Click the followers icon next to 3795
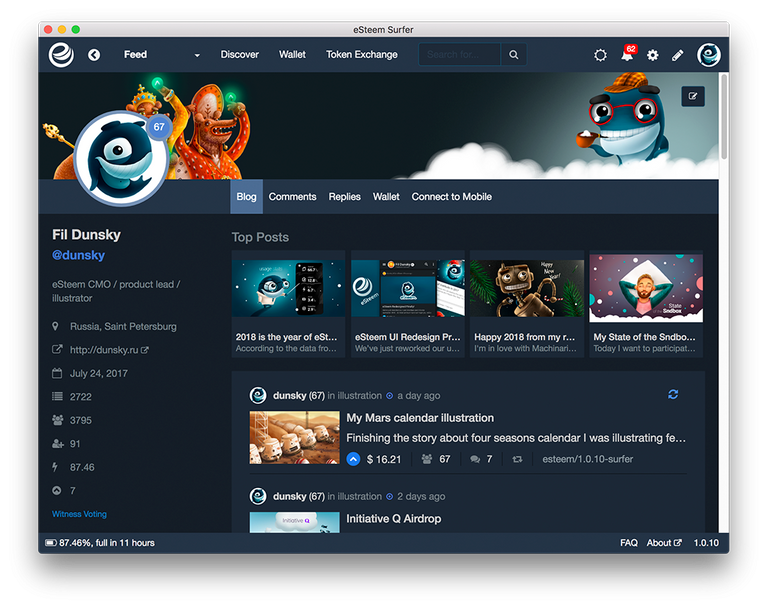This screenshot has height=609, width=768. click(x=58, y=420)
